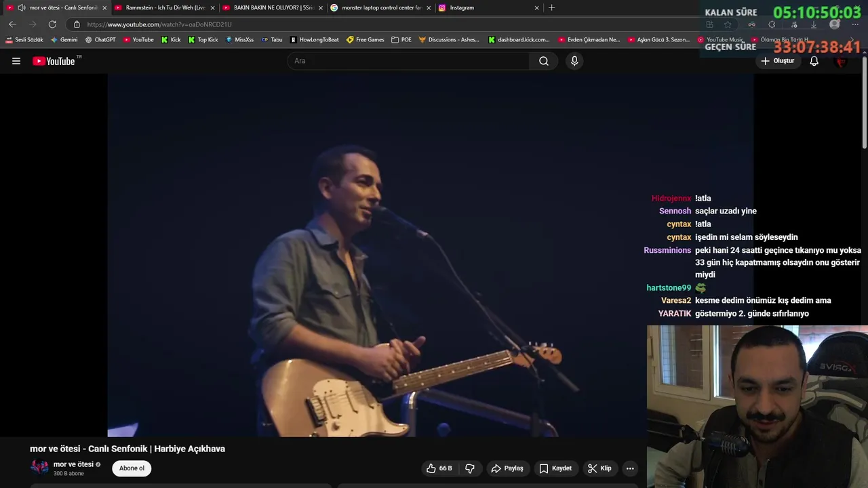Viewport: 868px width, 488px height.
Task: Select the video title text
Action: pos(127,449)
